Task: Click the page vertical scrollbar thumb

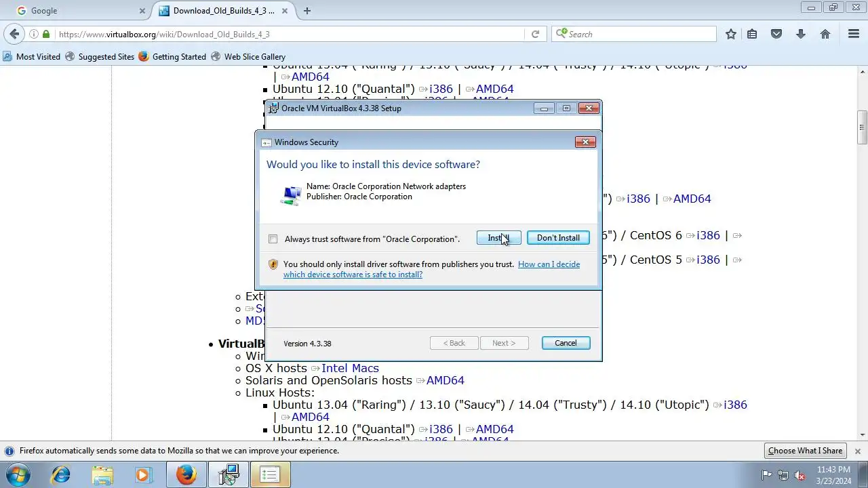Action: [x=863, y=127]
